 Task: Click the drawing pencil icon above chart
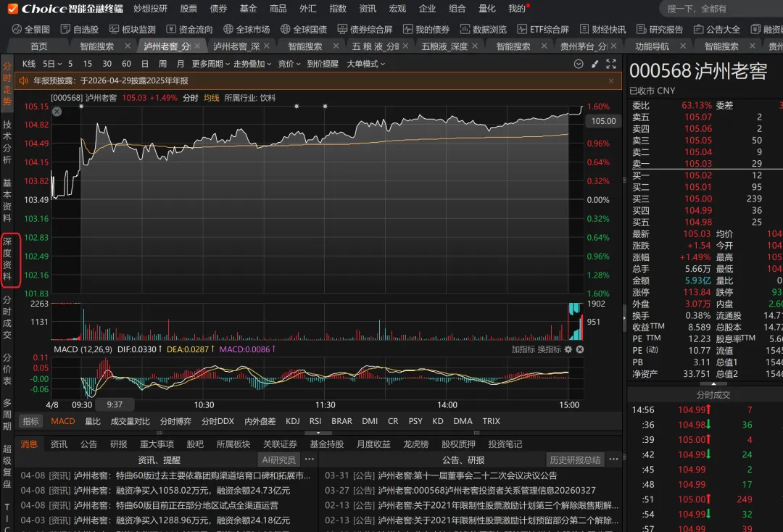click(x=594, y=64)
